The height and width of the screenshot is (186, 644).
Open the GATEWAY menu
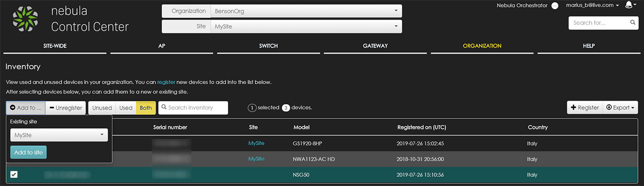(375, 46)
